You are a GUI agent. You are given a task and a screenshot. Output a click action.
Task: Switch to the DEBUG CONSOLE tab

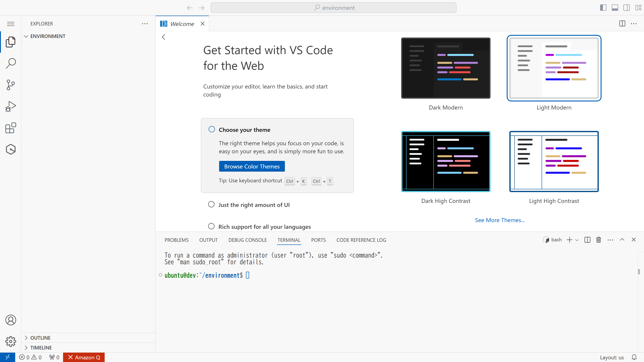point(247,240)
